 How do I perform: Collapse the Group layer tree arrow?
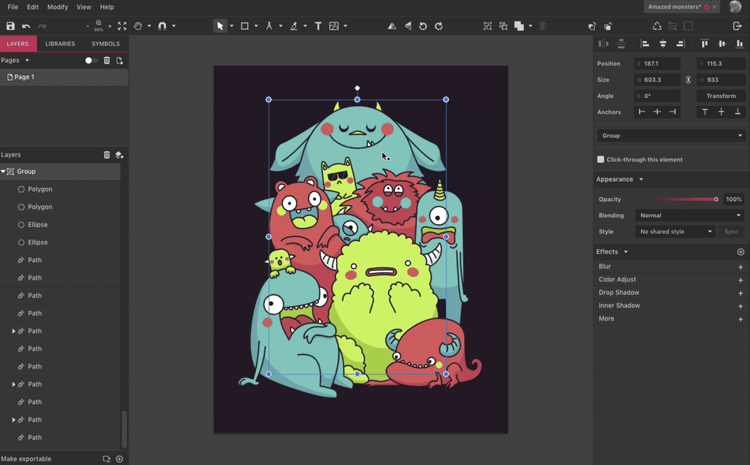3,171
